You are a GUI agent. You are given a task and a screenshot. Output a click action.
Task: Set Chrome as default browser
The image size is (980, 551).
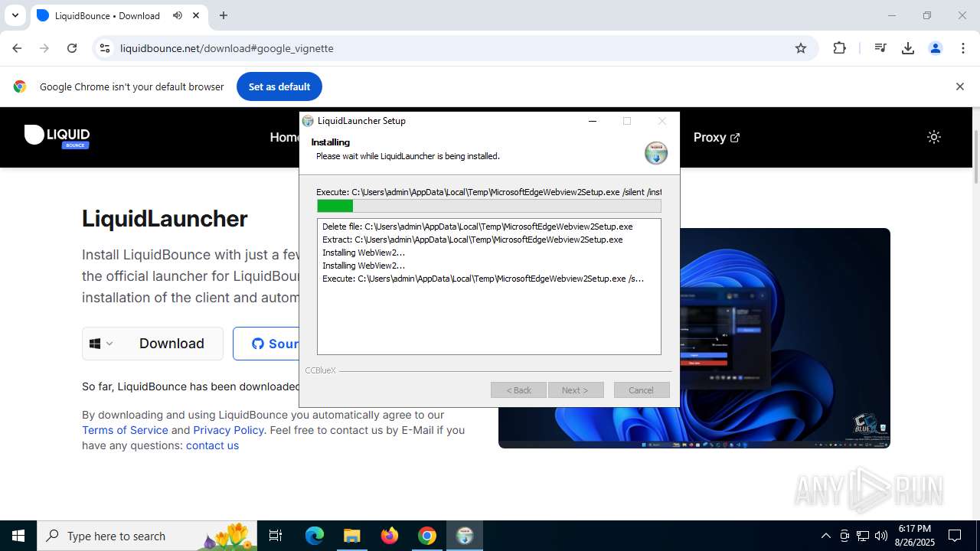point(279,86)
